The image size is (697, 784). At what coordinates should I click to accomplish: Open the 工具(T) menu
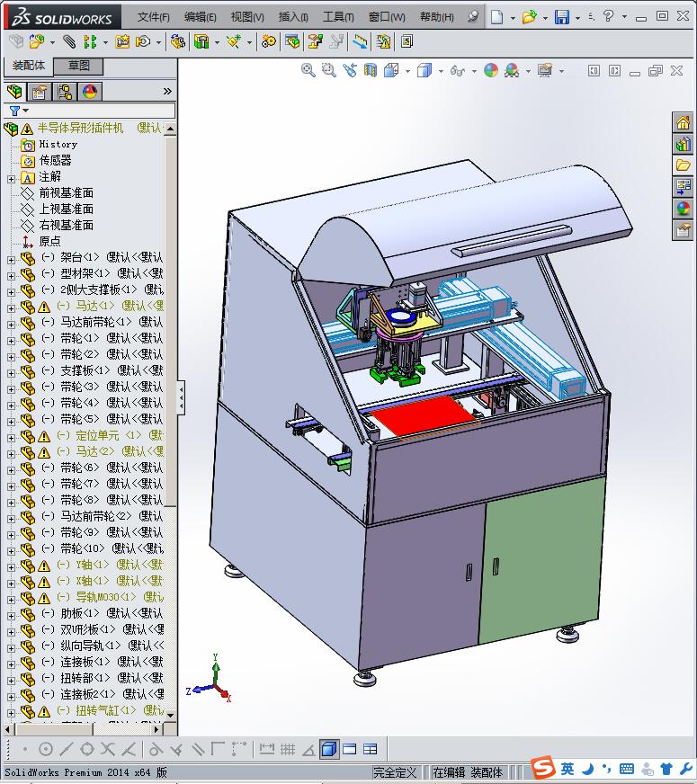coord(338,17)
